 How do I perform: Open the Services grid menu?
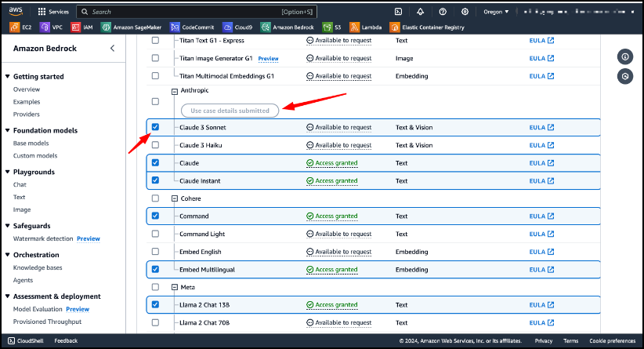click(x=53, y=12)
